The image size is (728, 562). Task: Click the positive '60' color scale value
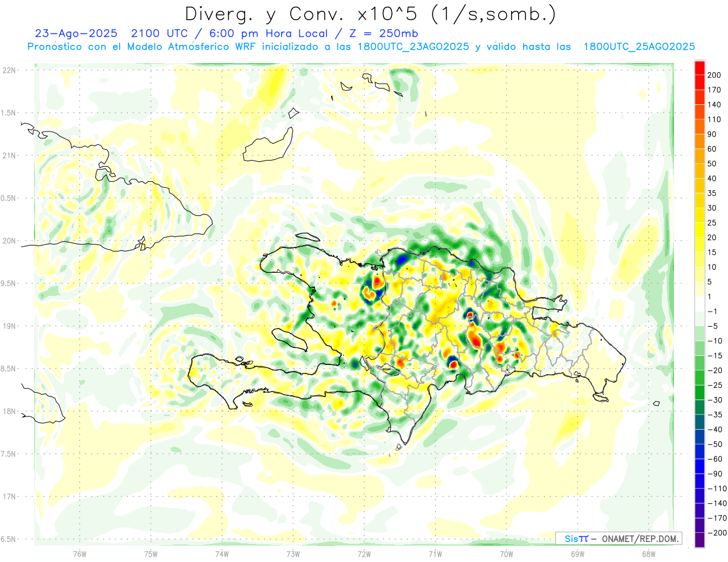[713, 149]
